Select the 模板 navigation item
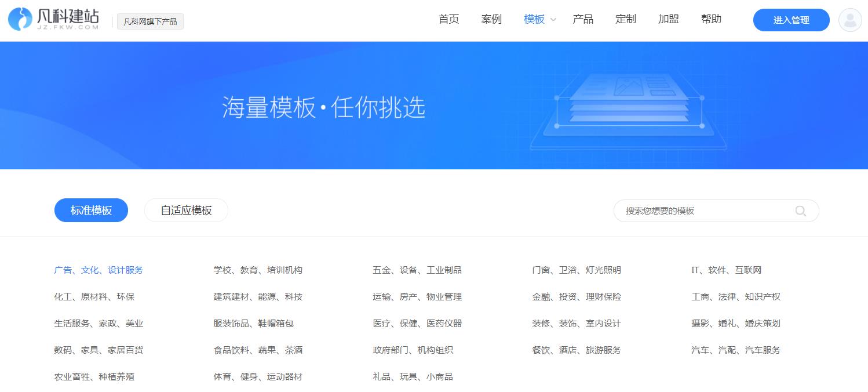Viewport: 868px width, 392px height. tap(534, 19)
